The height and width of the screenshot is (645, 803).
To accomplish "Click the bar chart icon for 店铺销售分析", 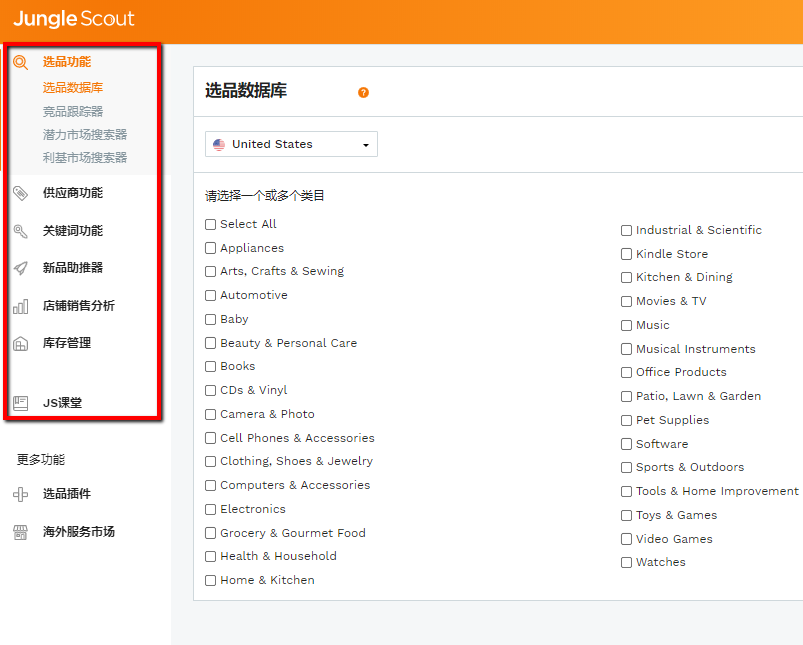I will [21, 306].
